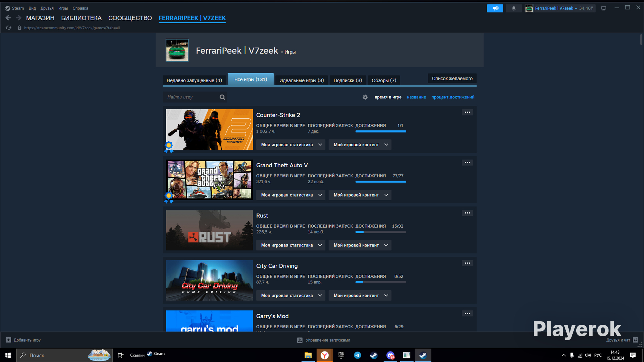The image size is (644, 362).
Task: Open the Список желаемого wishlist button
Action: tap(452, 79)
